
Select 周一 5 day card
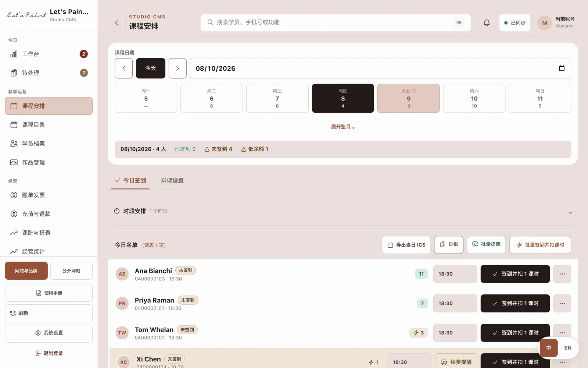(x=146, y=98)
